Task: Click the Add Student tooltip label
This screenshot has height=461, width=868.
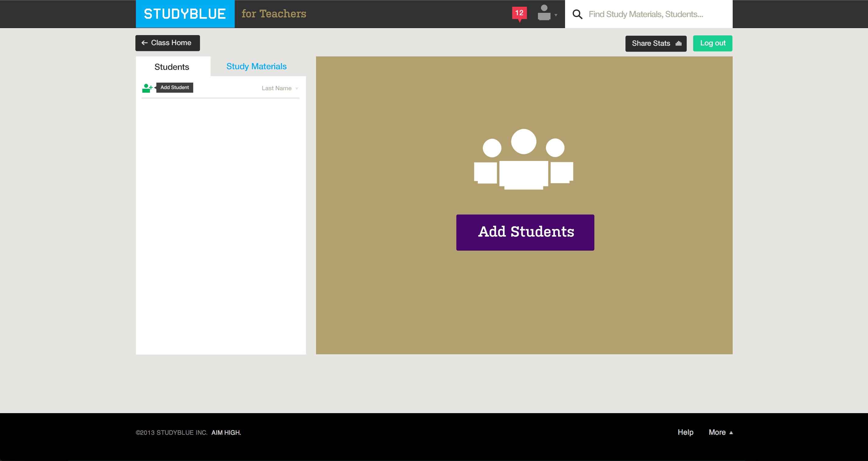Action: pyautogui.click(x=175, y=87)
